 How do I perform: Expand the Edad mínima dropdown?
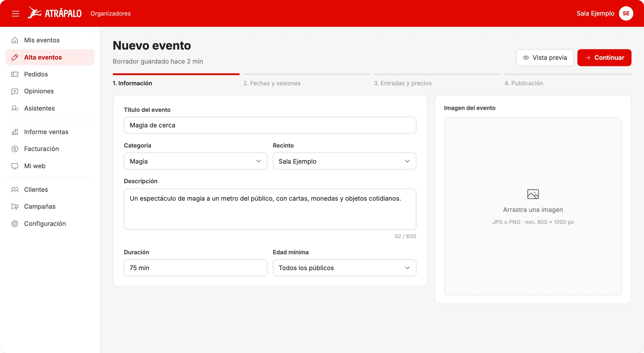[x=344, y=268]
